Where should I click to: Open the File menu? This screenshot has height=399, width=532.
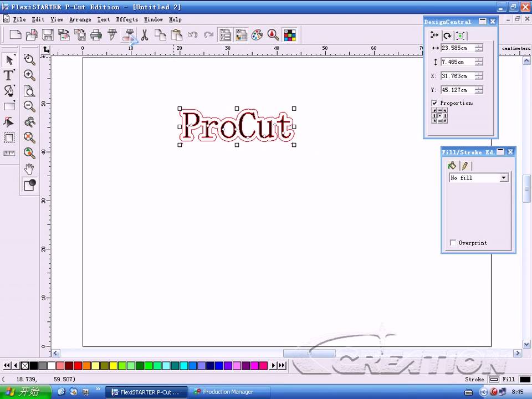(x=19, y=20)
